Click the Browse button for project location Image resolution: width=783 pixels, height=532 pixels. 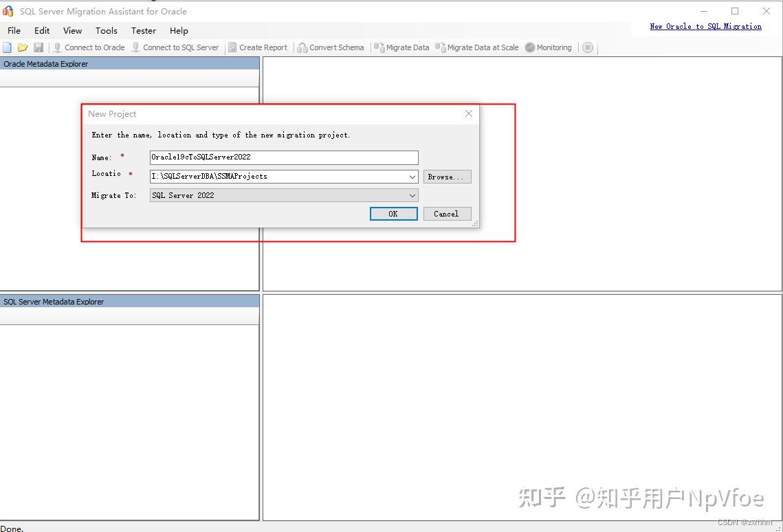(447, 177)
